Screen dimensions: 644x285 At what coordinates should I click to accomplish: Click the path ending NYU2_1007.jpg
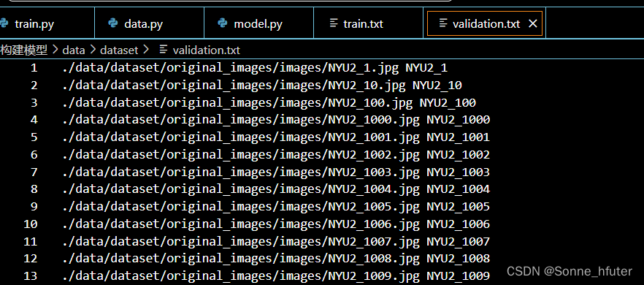(241, 241)
